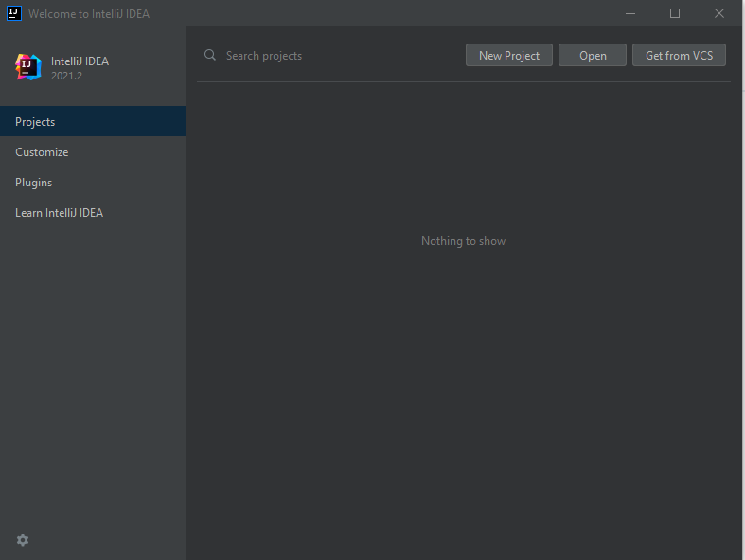This screenshot has height=560, width=745.
Task: Go to Learn IntelliJ IDEA tab
Action: (x=93, y=213)
